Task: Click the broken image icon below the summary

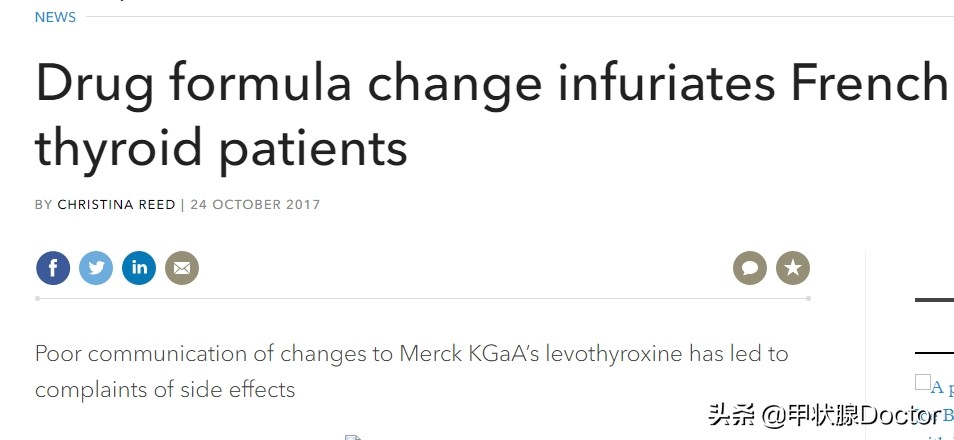Action: pyautogui.click(x=353, y=438)
